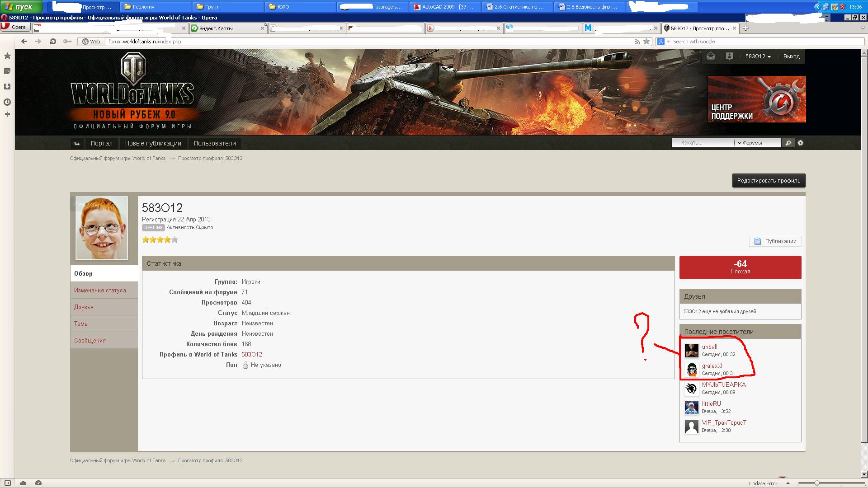Click the RSS feed icon in address bar
This screenshot has height=488, width=868.
pyautogui.click(x=637, y=42)
